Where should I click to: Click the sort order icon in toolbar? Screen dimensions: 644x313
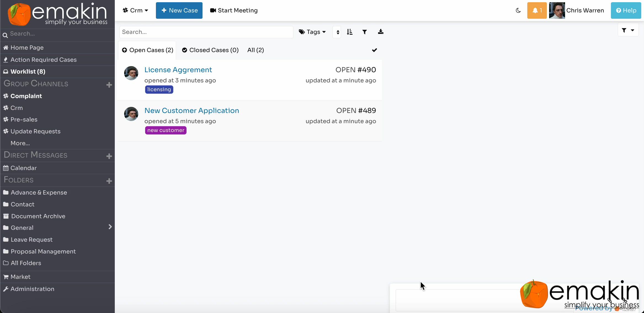coord(350,32)
